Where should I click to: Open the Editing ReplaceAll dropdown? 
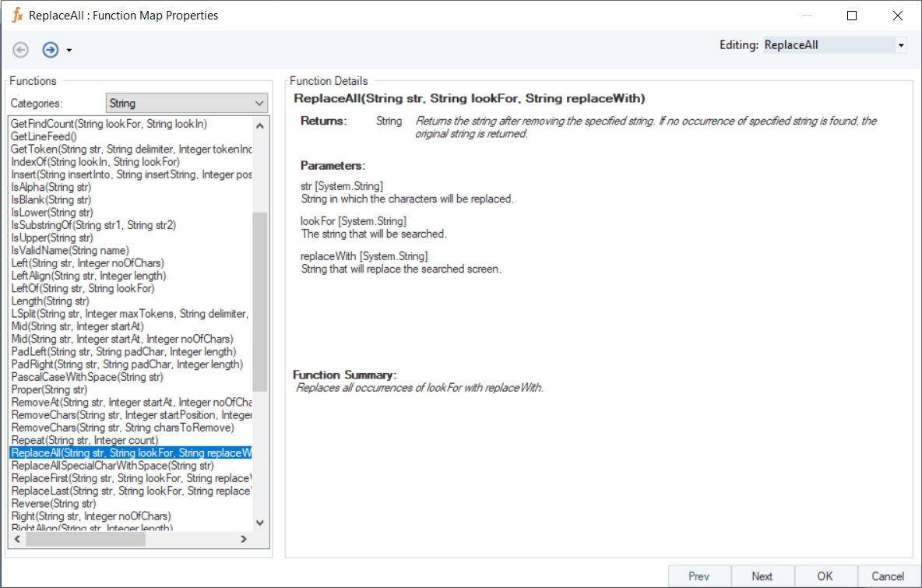tap(901, 45)
